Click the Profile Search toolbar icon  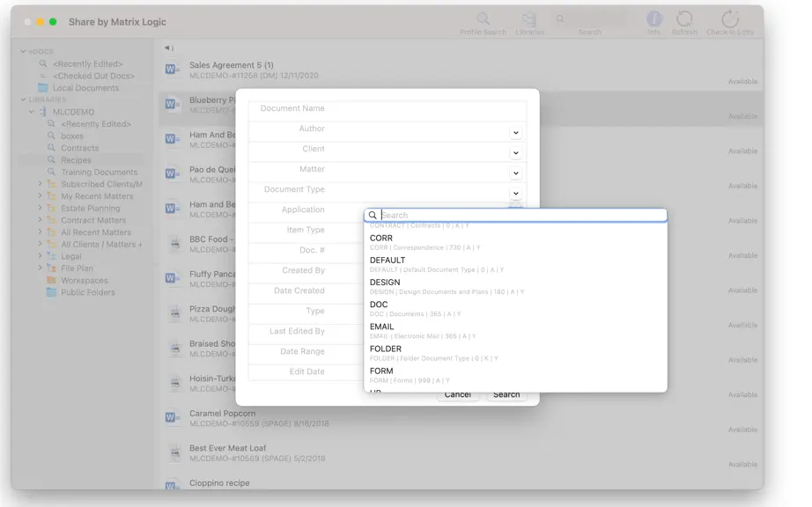pyautogui.click(x=483, y=19)
